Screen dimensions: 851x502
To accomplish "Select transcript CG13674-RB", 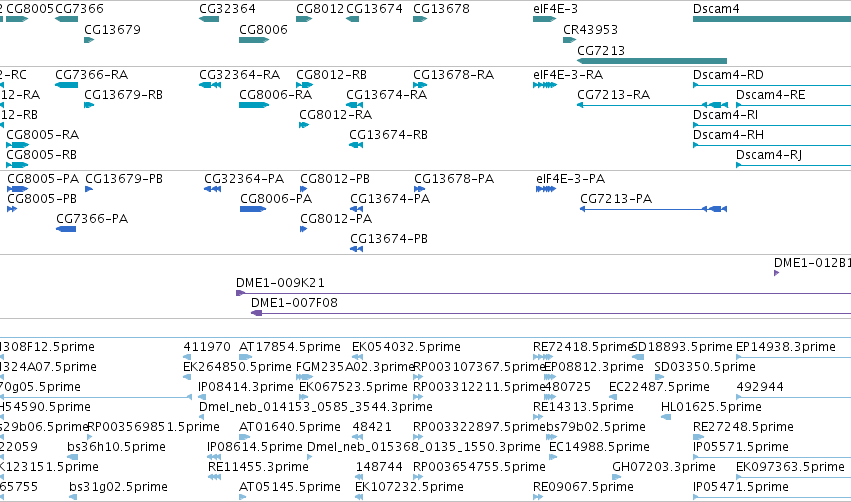I will click(389, 135).
